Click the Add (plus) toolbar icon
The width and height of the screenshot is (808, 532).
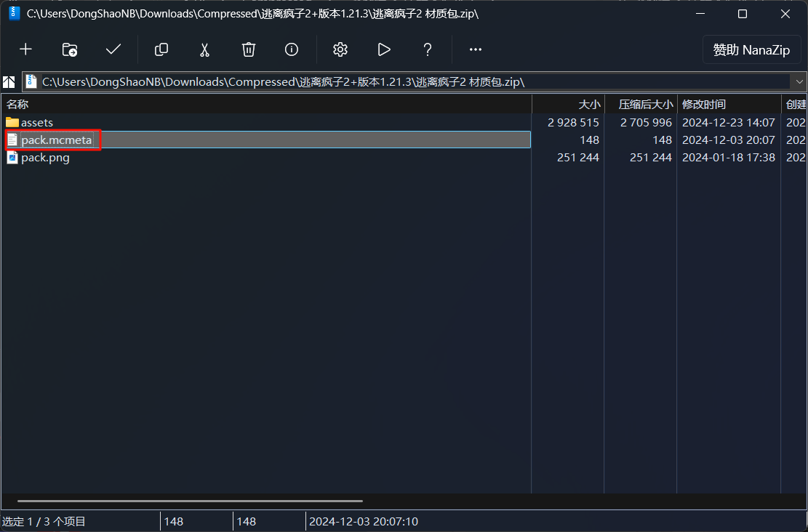click(x=25, y=49)
